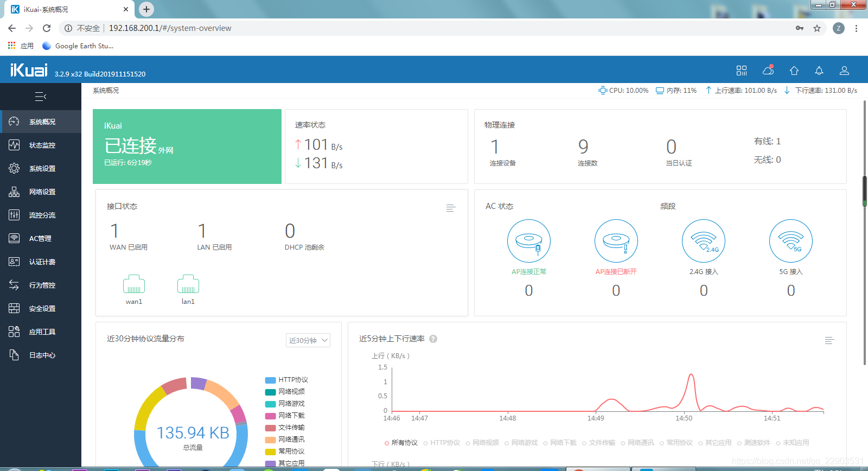
Task: Click the 连接数 count 9
Action: [583, 147]
